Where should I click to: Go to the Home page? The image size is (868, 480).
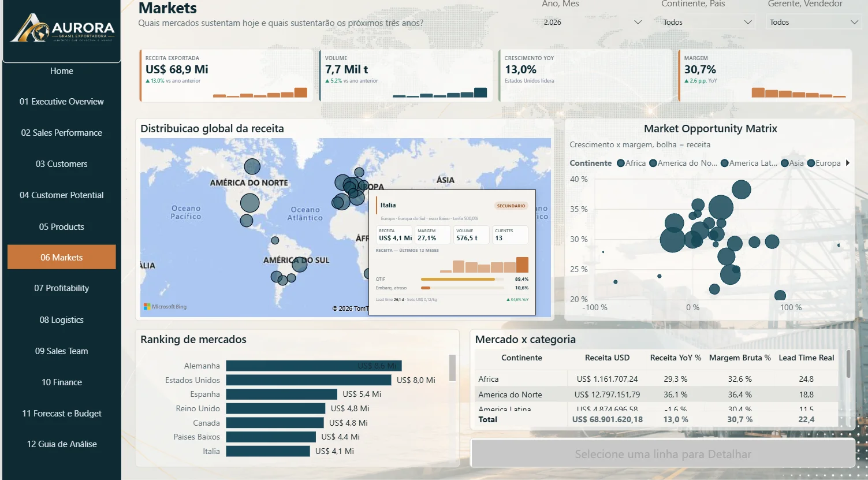click(x=62, y=71)
